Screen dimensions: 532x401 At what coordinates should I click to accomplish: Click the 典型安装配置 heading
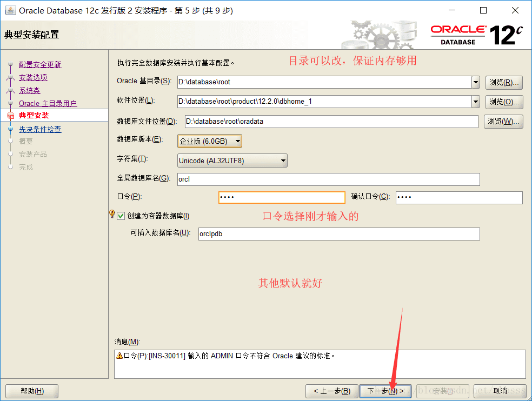point(32,35)
